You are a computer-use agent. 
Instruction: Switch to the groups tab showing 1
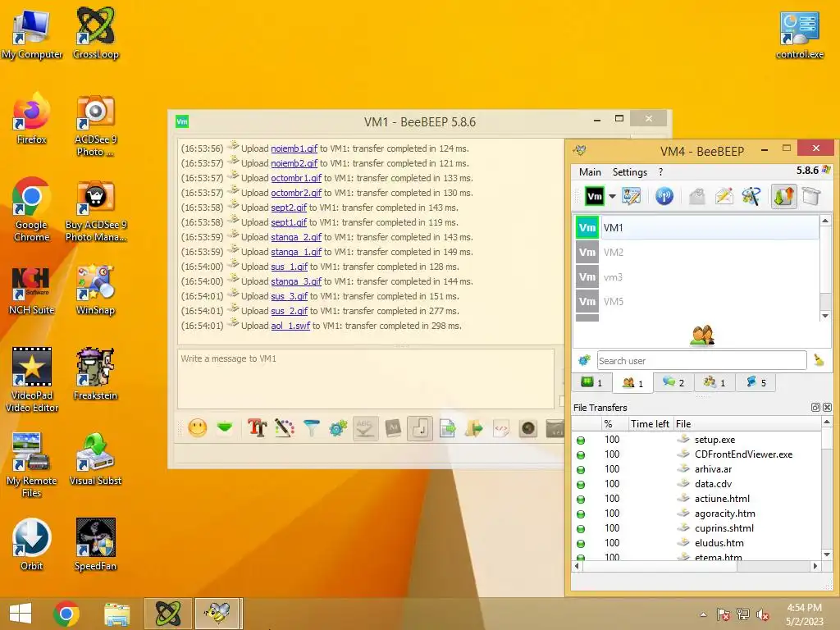pyautogui.click(x=714, y=382)
